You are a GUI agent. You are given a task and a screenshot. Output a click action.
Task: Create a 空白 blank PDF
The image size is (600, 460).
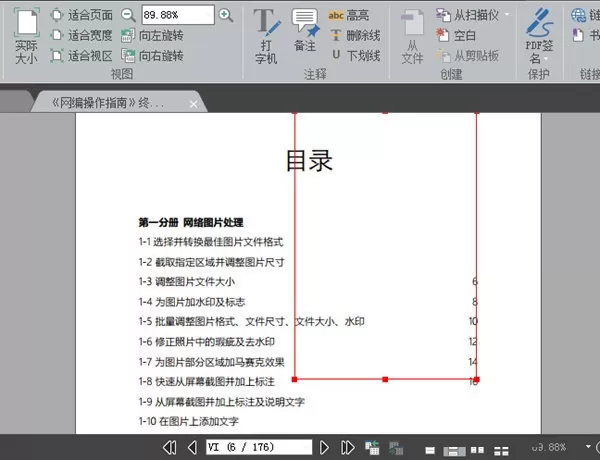point(456,36)
